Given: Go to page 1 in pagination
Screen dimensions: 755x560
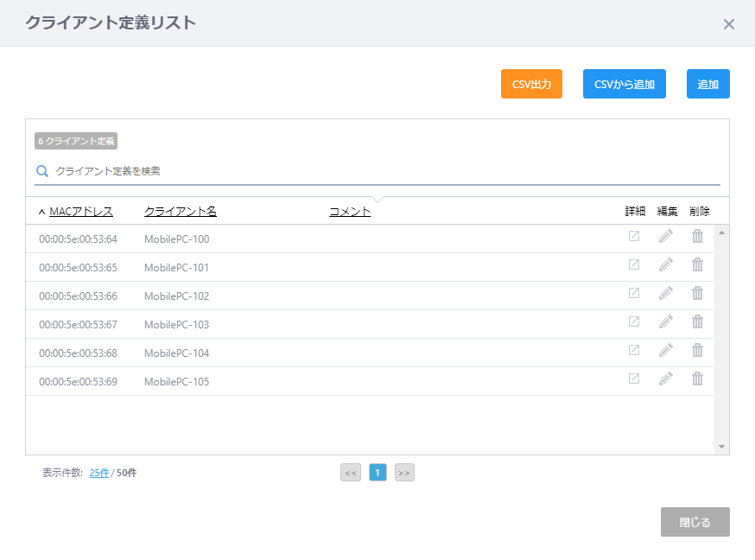Looking at the screenshot, I should tap(377, 473).
